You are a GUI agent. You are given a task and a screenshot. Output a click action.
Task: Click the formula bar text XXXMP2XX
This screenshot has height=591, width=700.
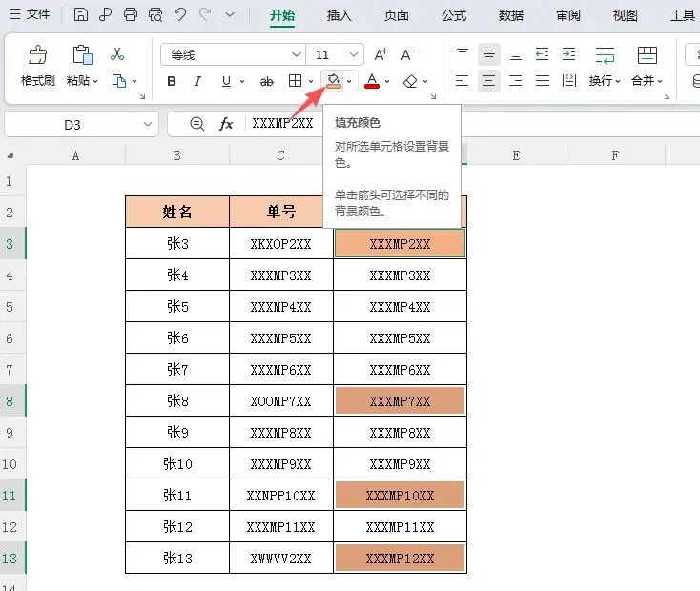click(x=282, y=123)
